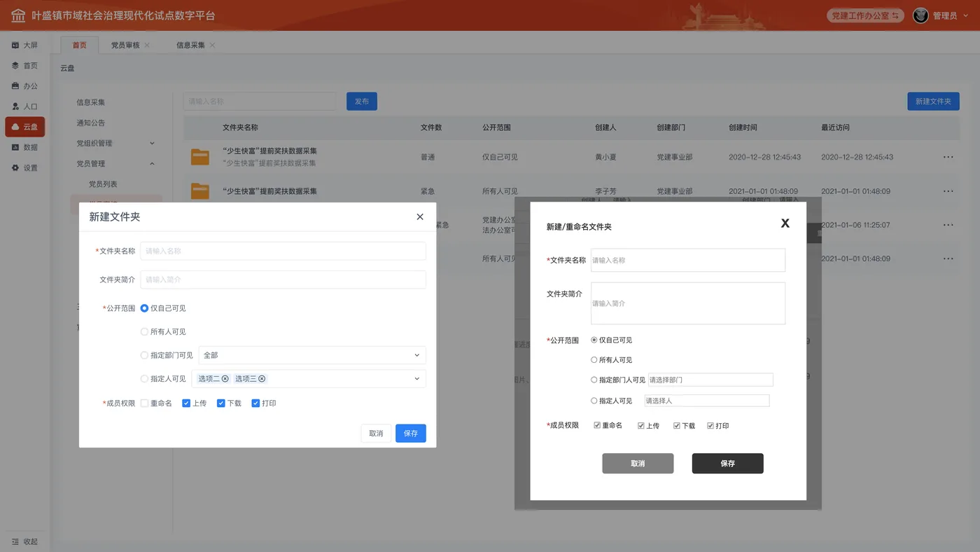Open the 全部 department dropdown
The width and height of the screenshot is (980, 552).
click(312, 355)
